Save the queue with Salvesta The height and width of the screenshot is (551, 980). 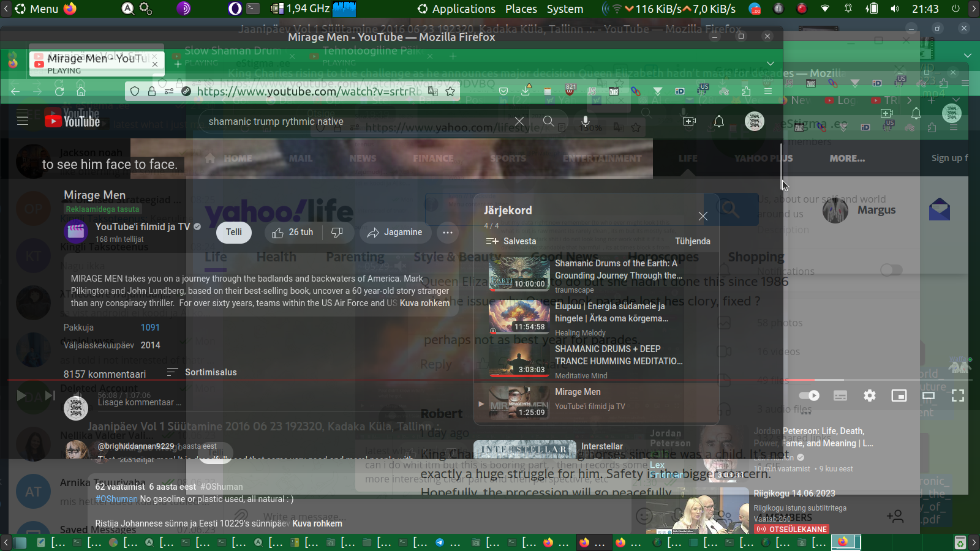tap(511, 241)
